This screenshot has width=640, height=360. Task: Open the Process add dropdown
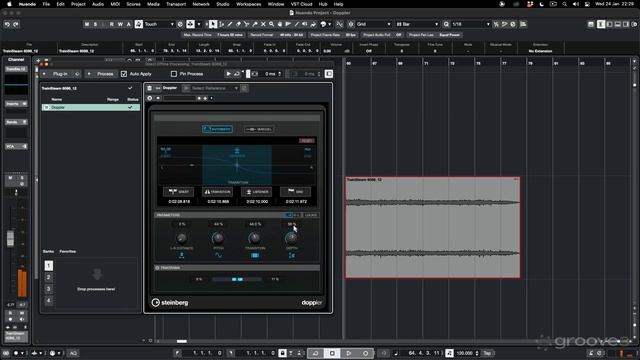click(101, 74)
